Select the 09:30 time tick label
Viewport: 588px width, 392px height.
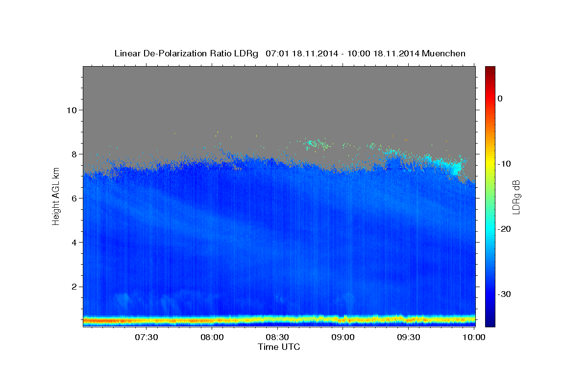408,337
